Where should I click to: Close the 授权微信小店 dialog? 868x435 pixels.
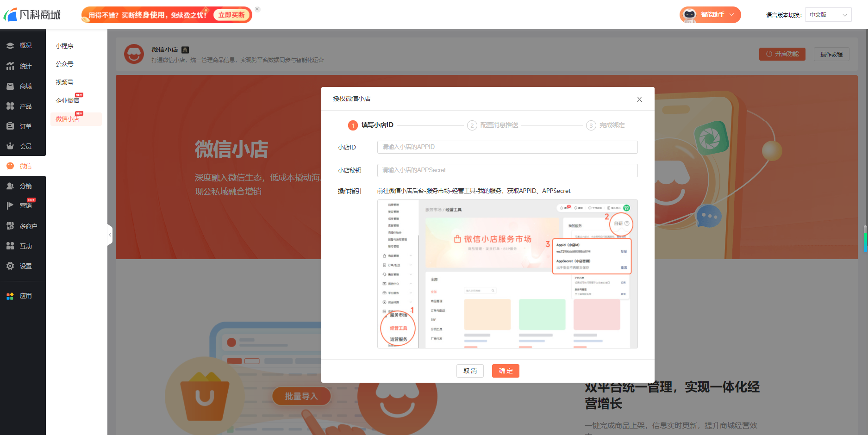coord(639,99)
